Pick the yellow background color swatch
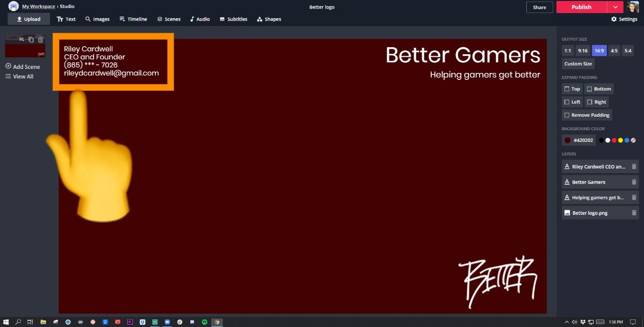 (620, 140)
